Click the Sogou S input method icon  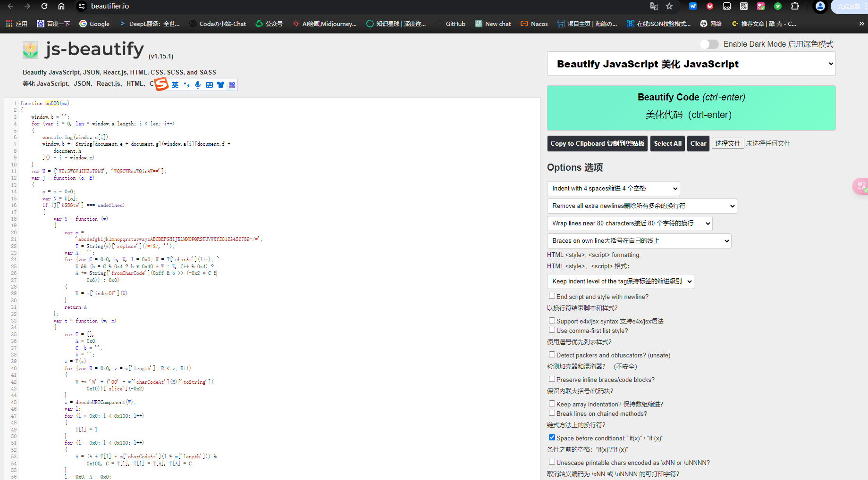(162, 84)
